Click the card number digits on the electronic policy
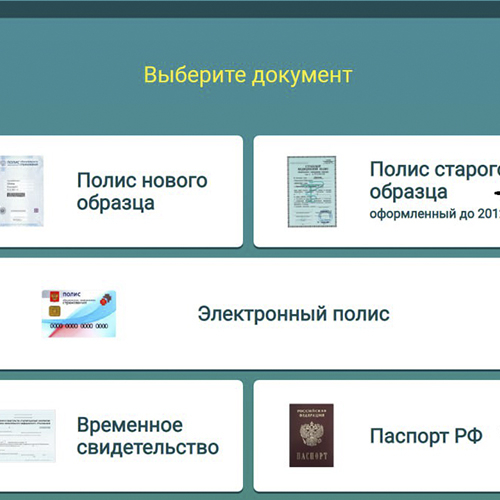Image resolution: width=500 pixels, height=500 pixels. 79,326
